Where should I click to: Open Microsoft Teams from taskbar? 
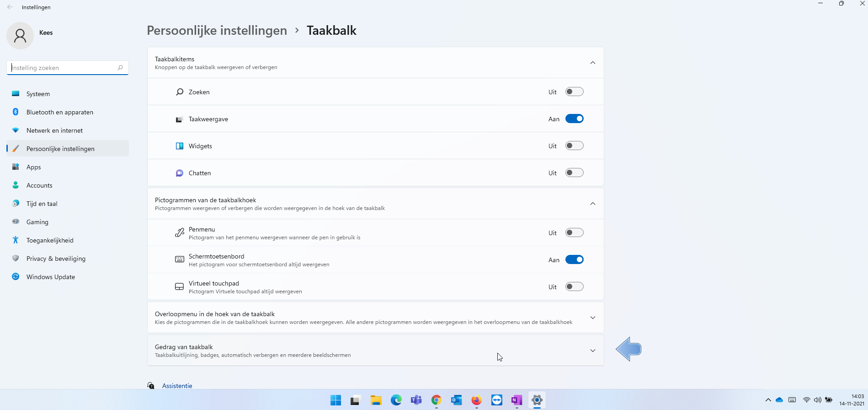[x=416, y=400]
